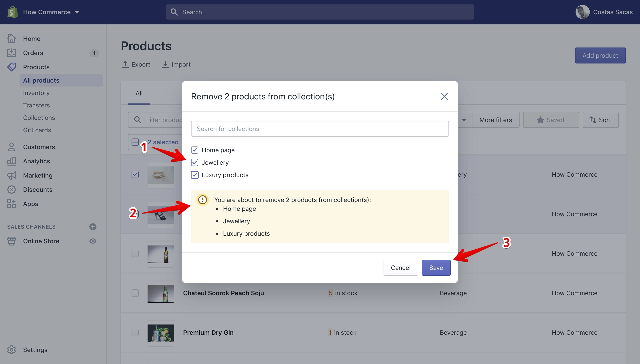Click Search for collections field

tap(320, 129)
